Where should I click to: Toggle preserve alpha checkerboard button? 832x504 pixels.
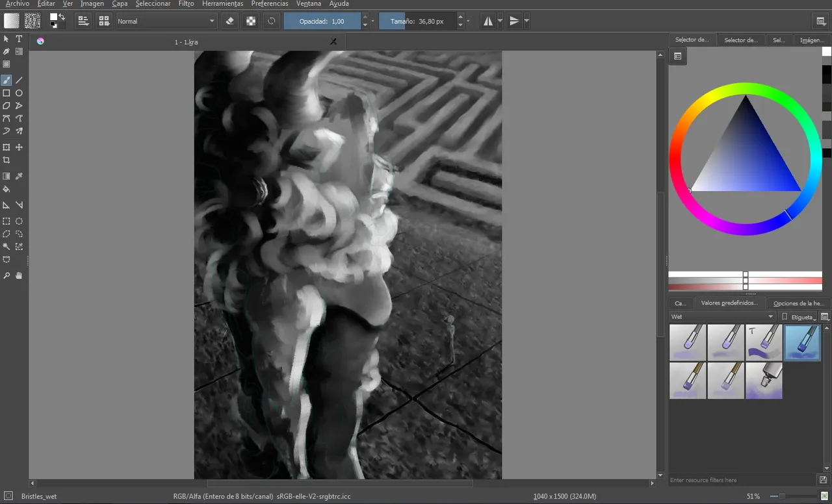(250, 21)
